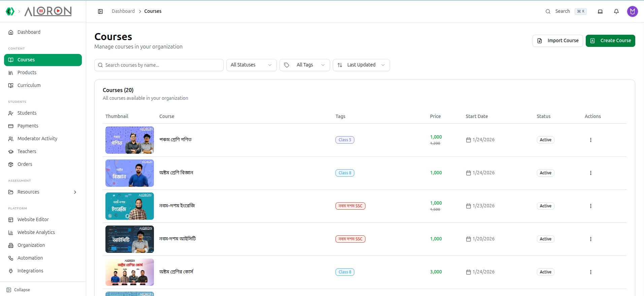Open actions menu for অষ্টম শ্রেণির কোর্স

point(590,272)
